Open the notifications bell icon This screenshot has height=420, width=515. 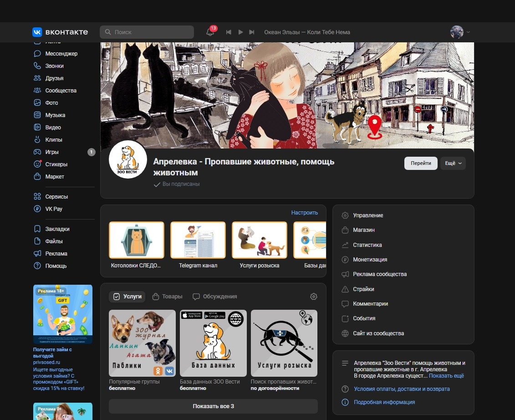(x=210, y=32)
